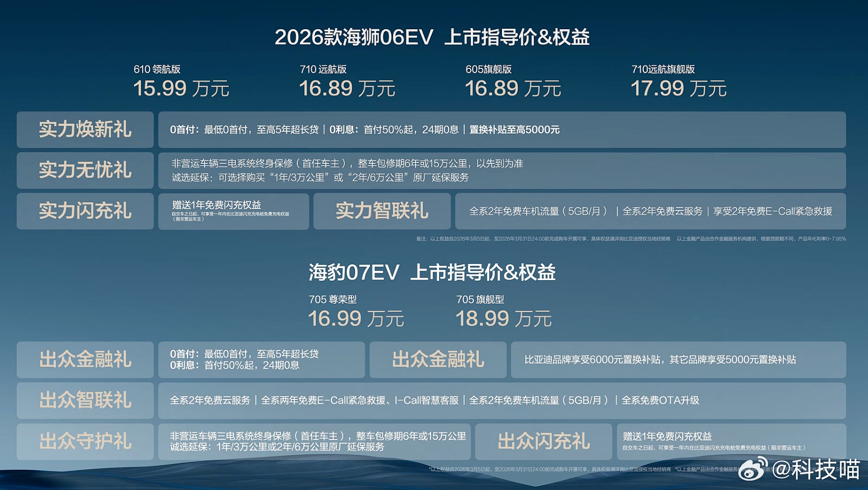The width and height of the screenshot is (868, 490).
Task: Click '全系2年免费车机流量' in the 实力智联礼 row
Action: [x=539, y=211]
